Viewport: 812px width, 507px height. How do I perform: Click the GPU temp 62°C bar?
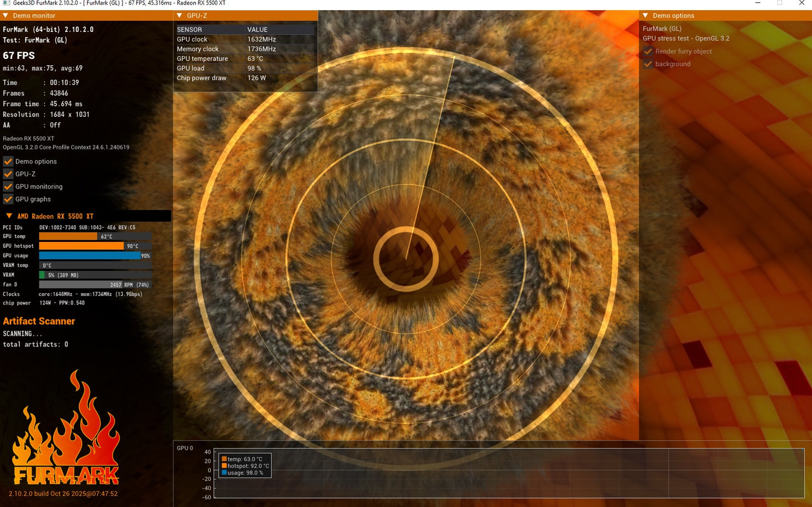click(95, 236)
